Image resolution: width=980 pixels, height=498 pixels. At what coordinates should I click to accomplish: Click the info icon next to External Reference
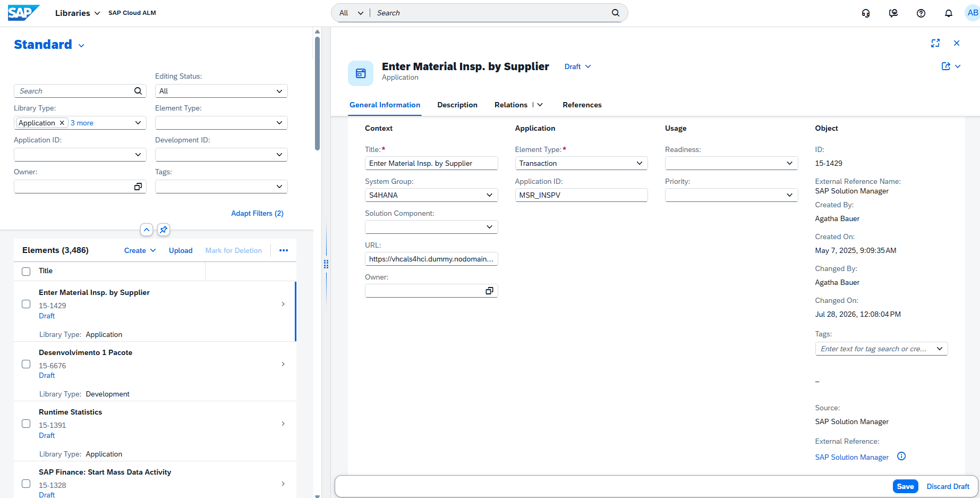[901, 456]
